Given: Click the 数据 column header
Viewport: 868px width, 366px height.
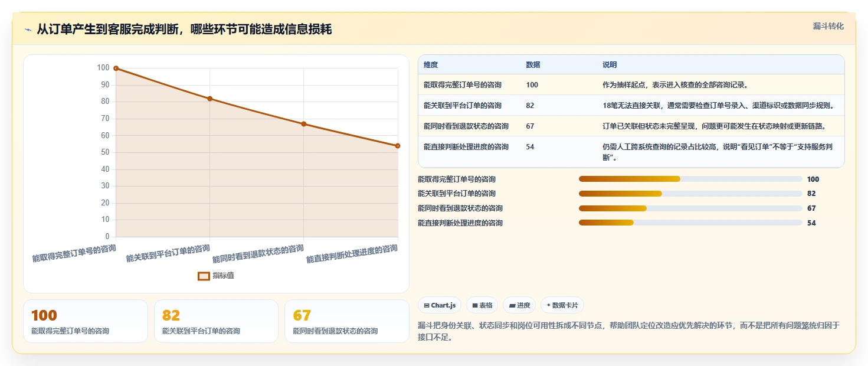Looking at the screenshot, I should click(x=533, y=65).
